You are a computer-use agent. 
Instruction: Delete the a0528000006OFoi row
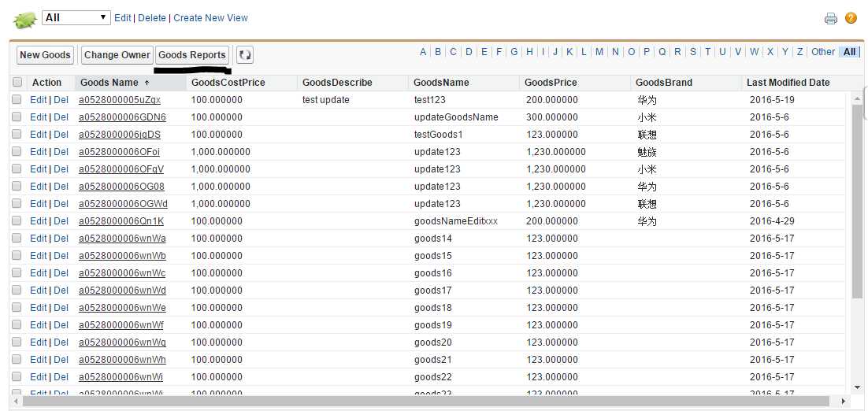(61, 152)
